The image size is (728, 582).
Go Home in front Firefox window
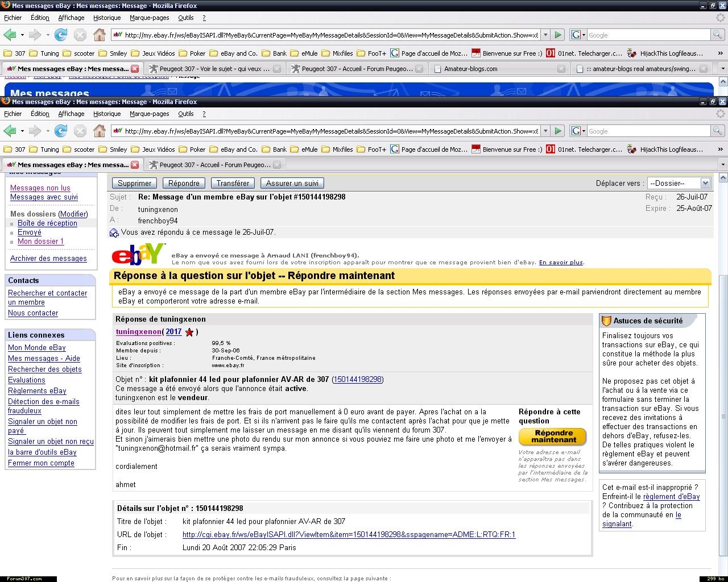100,131
